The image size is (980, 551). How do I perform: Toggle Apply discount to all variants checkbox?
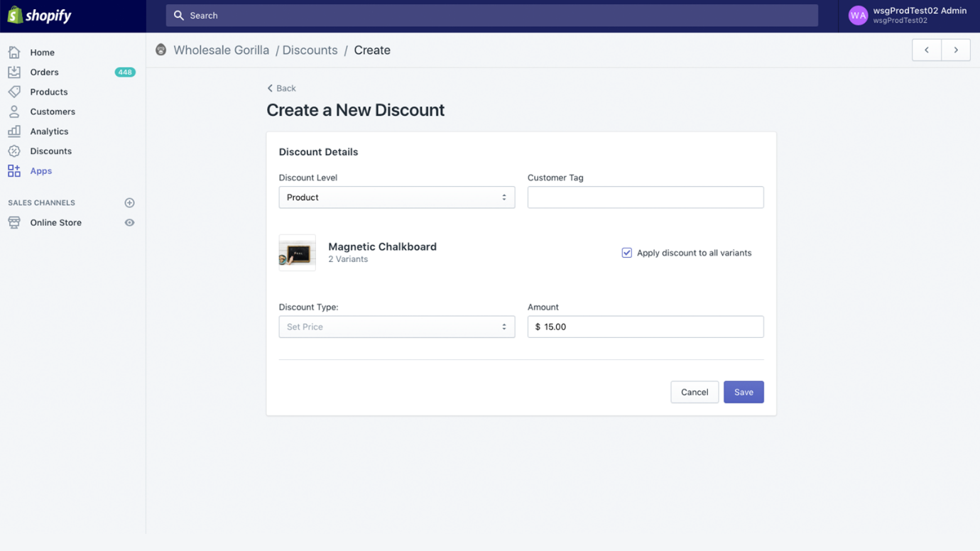[627, 253]
